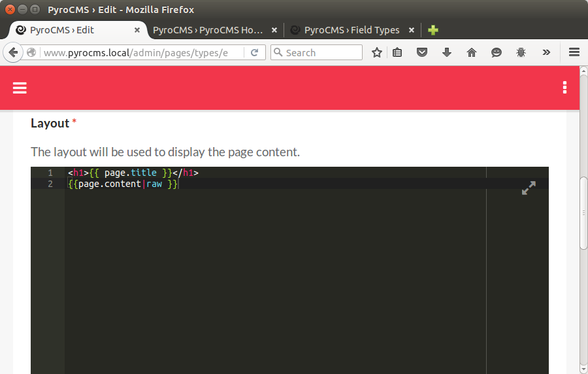Open the downloads arrow panel
588x374 pixels.
tap(447, 52)
